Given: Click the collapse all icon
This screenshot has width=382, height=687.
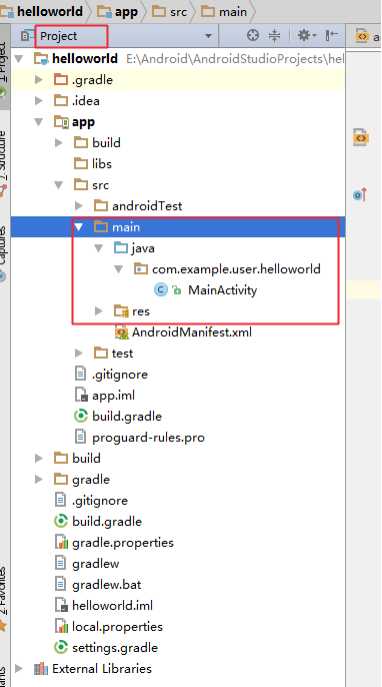Looking at the screenshot, I should pyautogui.click(x=274, y=35).
